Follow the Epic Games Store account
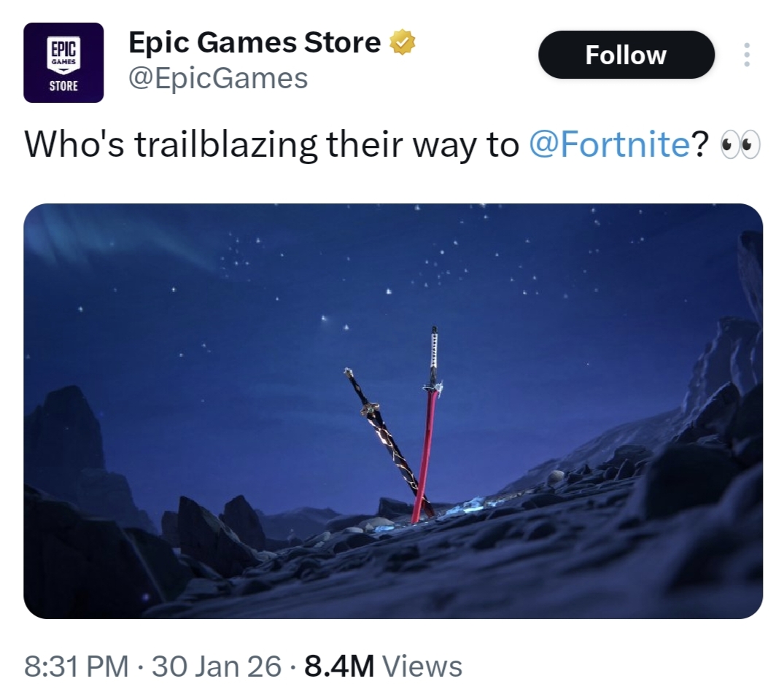 click(626, 55)
